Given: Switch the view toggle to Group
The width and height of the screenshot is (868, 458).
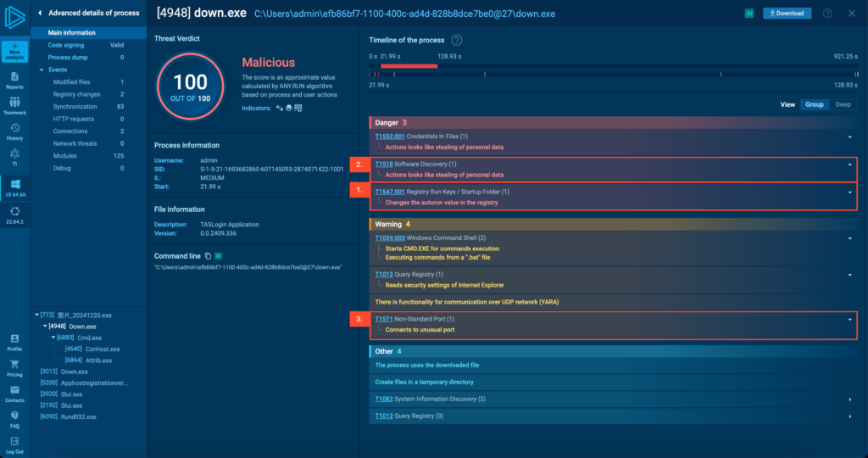Looking at the screenshot, I should click(x=814, y=104).
